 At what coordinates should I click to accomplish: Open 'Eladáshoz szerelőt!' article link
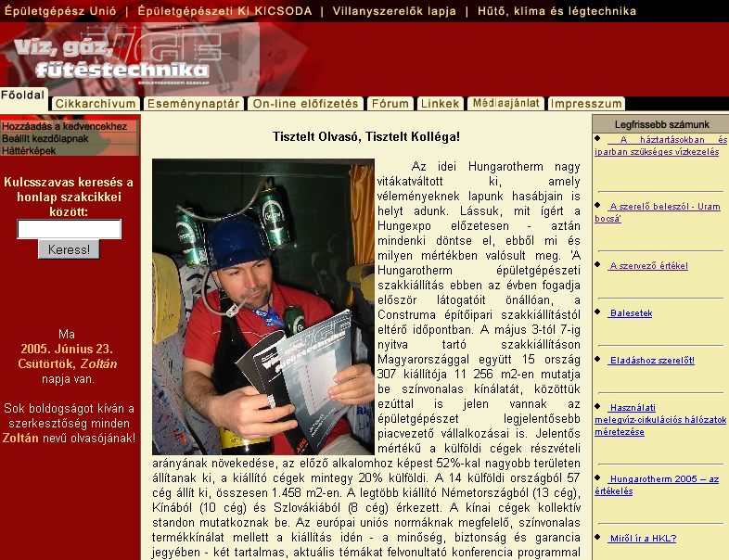652,360
